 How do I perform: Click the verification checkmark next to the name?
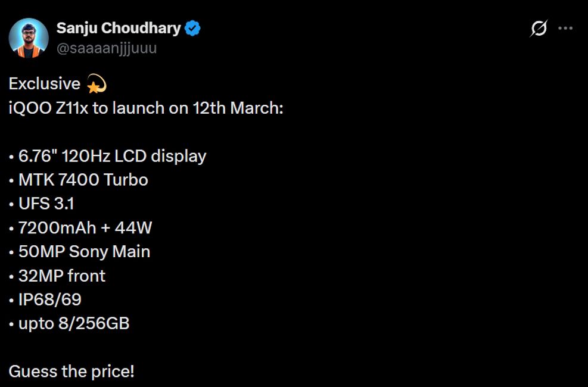(x=191, y=27)
